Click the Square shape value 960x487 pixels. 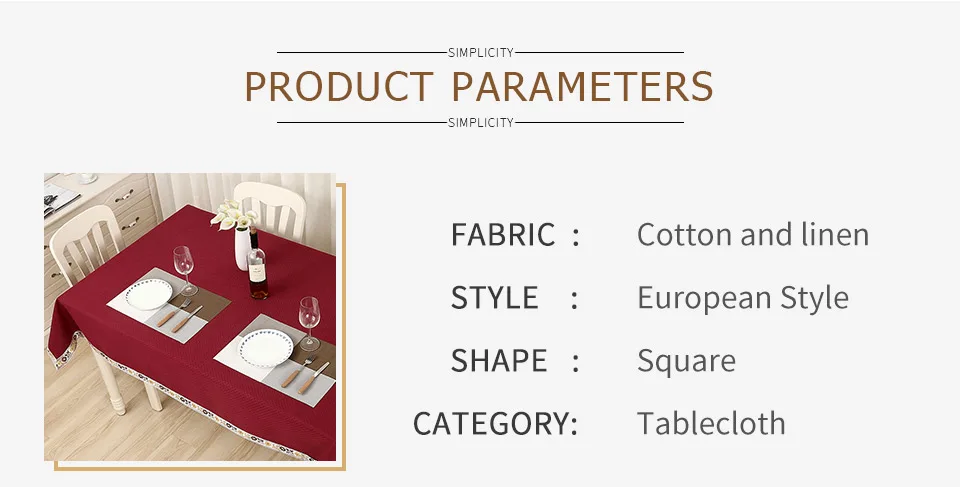coord(686,361)
